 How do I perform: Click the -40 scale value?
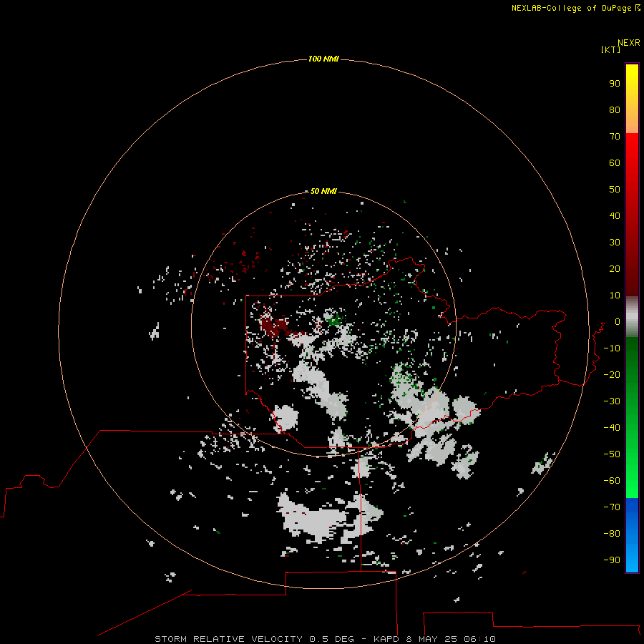[x=612, y=428]
